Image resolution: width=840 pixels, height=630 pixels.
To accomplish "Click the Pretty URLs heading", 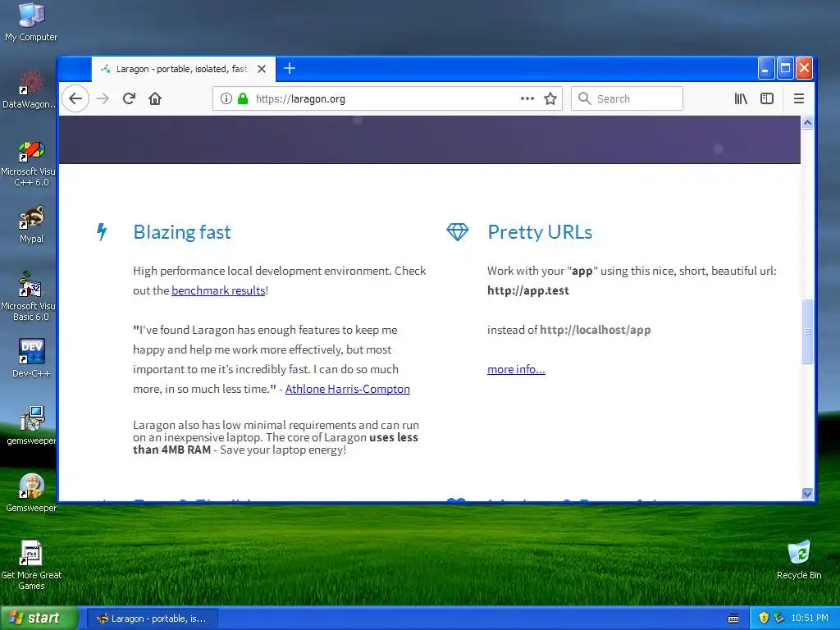I will (x=540, y=232).
